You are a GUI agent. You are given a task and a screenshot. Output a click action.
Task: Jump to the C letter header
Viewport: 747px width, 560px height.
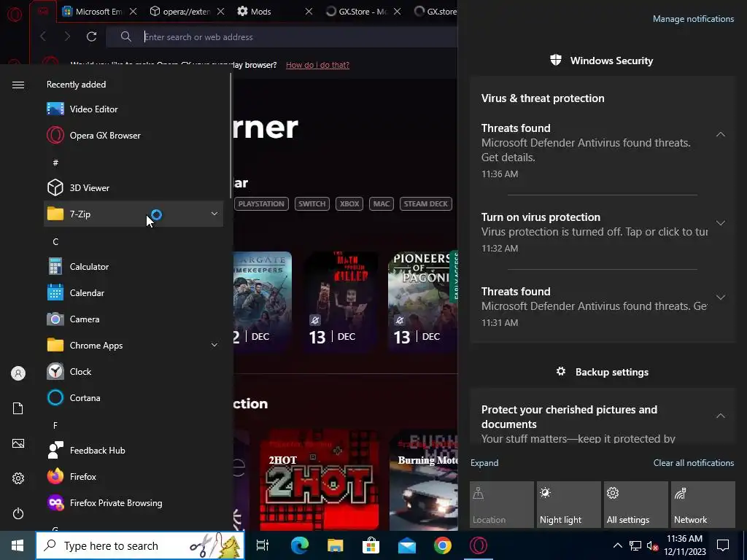pyautogui.click(x=55, y=242)
